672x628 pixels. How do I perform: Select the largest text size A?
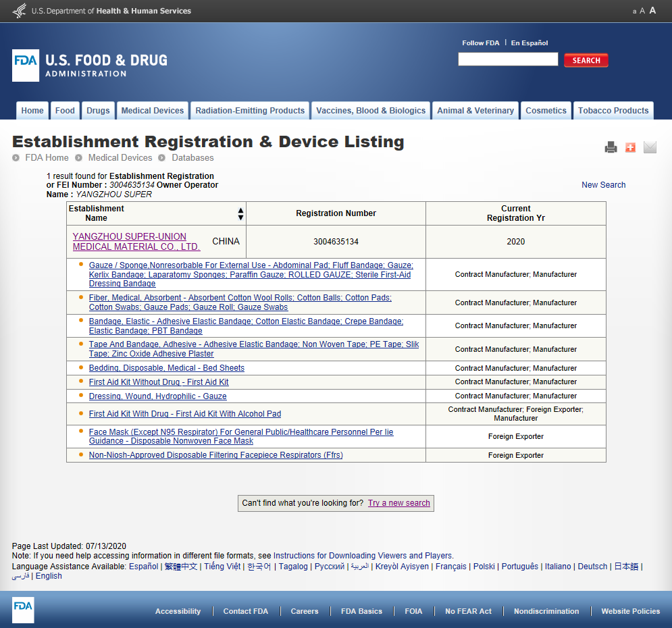pos(652,11)
